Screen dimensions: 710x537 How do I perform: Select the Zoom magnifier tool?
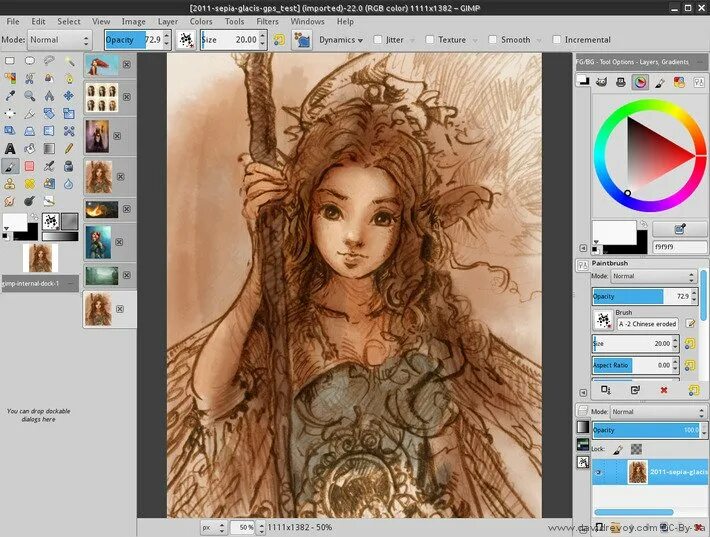29,96
